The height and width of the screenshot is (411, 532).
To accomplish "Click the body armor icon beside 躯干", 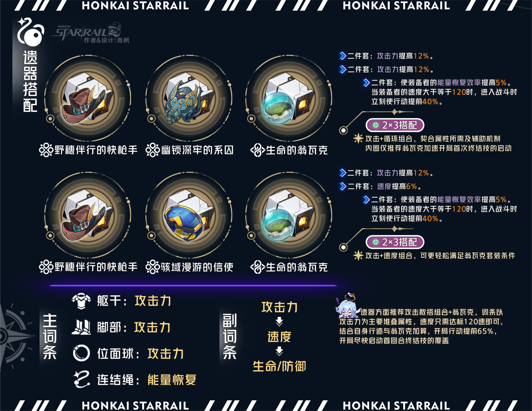I will (81, 301).
